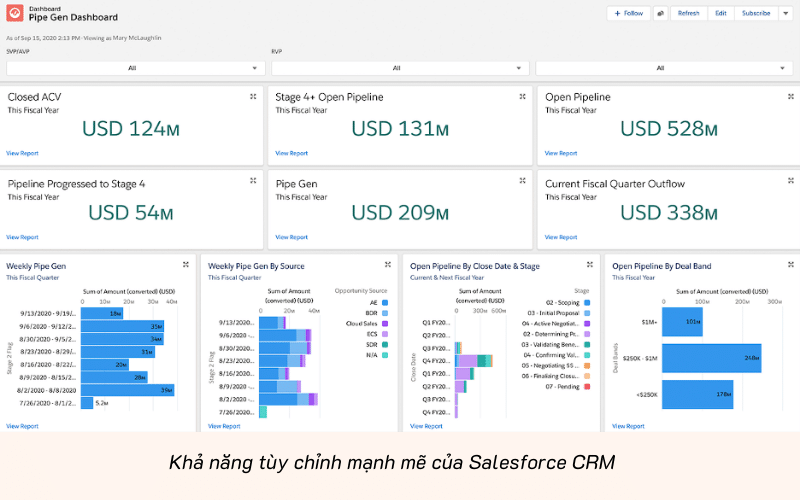Click the 03 - Initial Proposal legend swatch

coord(587,313)
